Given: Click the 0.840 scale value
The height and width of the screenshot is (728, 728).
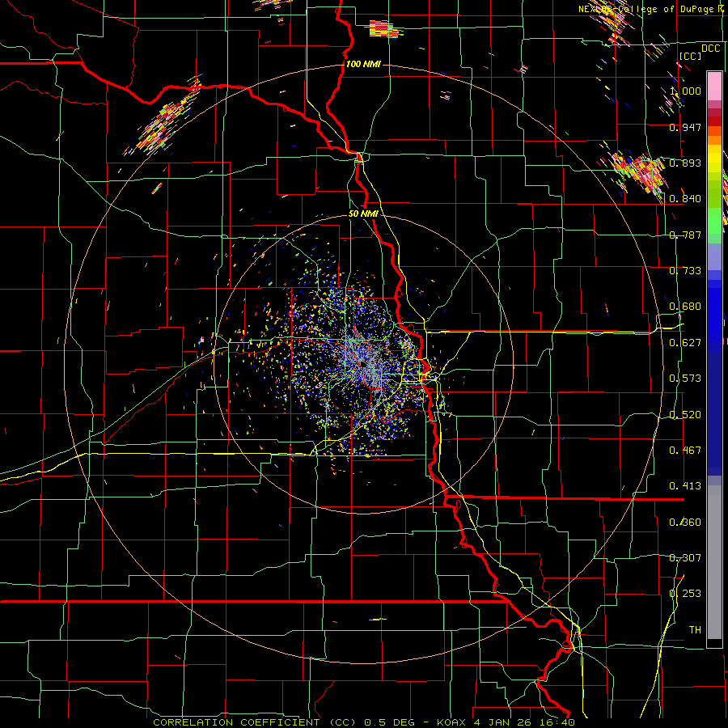Looking at the screenshot, I should [685, 199].
